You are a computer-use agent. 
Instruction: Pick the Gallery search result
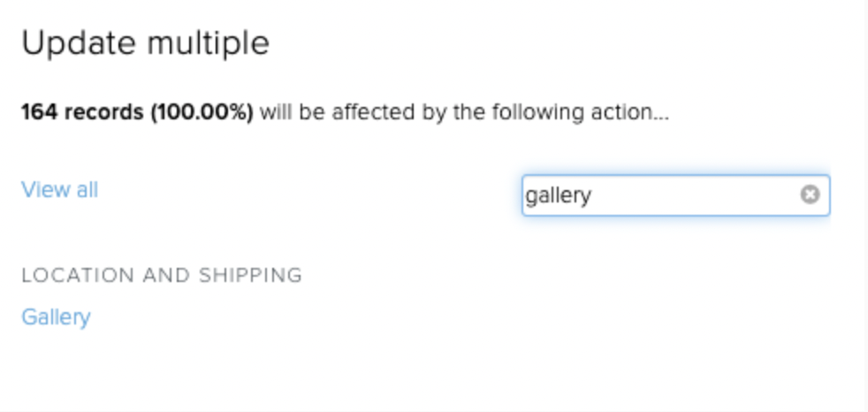[56, 317]
